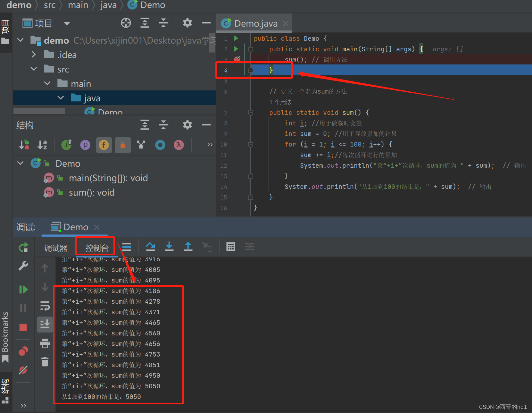
Task: Toggle Mute Breakpoints in debug sidebar
Action: (x=23, y=370)
